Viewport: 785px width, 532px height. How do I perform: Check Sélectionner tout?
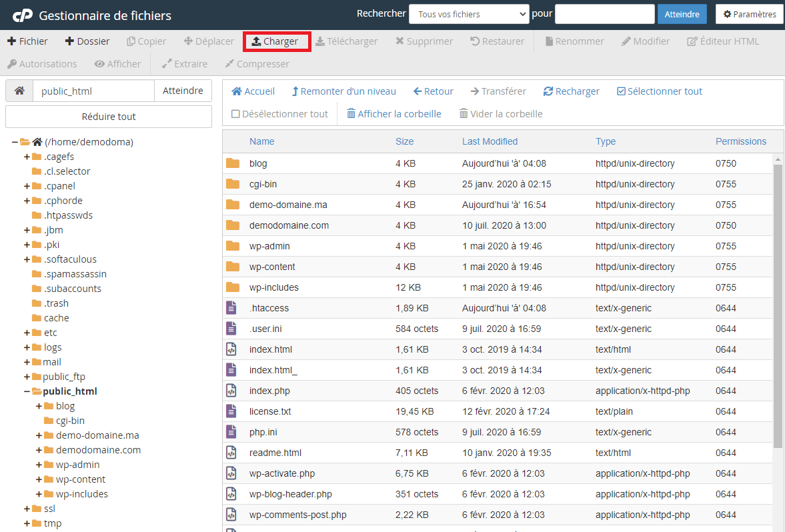[x=660, y=91]
